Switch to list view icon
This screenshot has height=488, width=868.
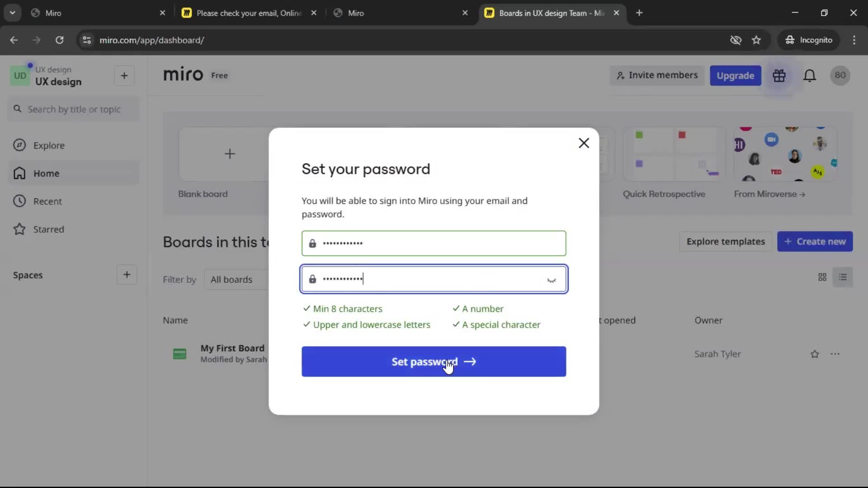(x=843, y=277)
